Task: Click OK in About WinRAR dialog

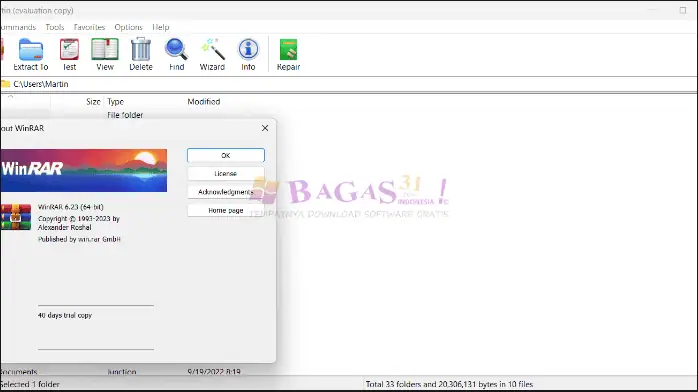Action: pyautogui.click(x=226, y=155)
